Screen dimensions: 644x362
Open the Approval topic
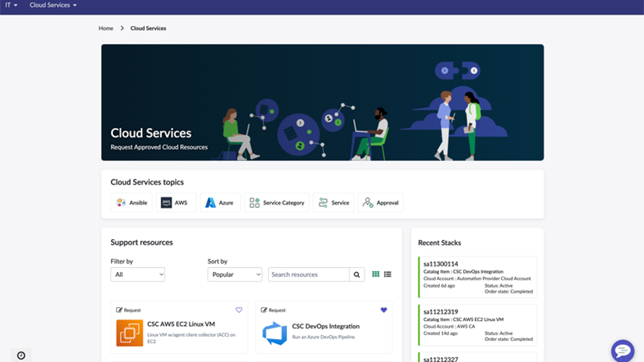pos(380,203)
